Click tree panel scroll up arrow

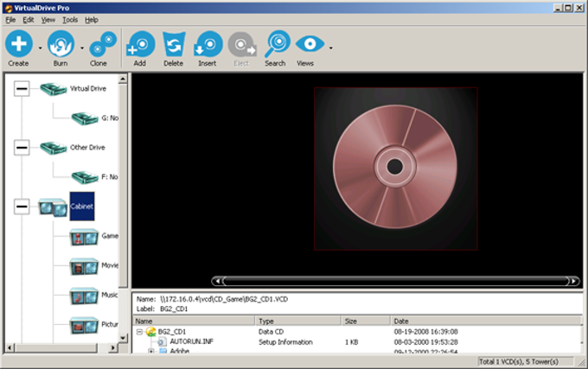[x=123, y=79]
